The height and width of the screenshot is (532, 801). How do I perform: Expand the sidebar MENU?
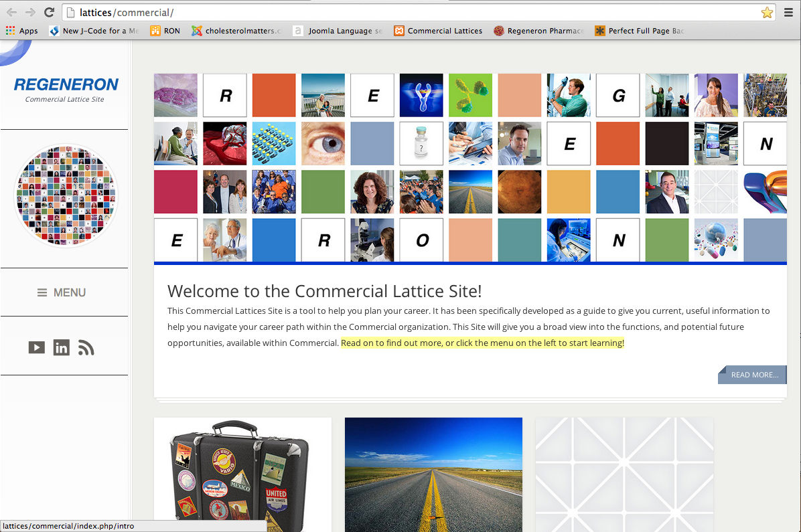(x=62, y=292)
